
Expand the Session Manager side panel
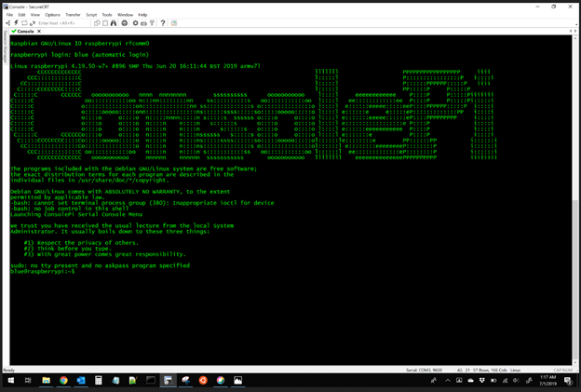[6, 47]
